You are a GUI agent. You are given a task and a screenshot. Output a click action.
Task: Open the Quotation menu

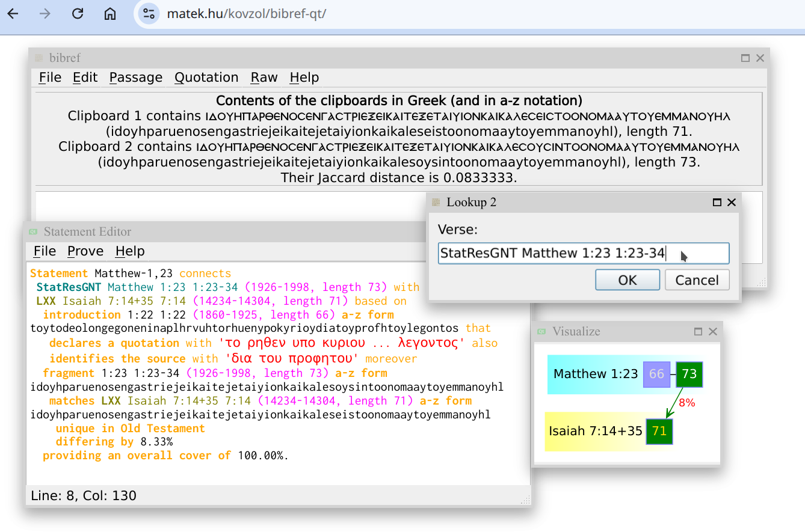coord(206,78)
